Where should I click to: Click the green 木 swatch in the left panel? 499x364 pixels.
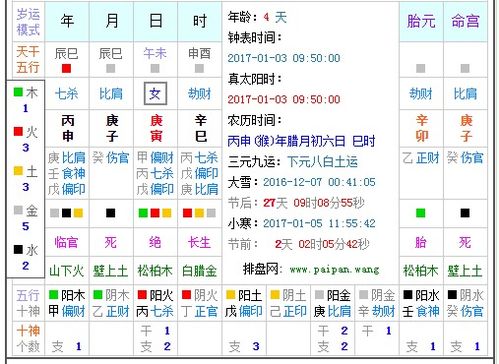pos(18,92)
